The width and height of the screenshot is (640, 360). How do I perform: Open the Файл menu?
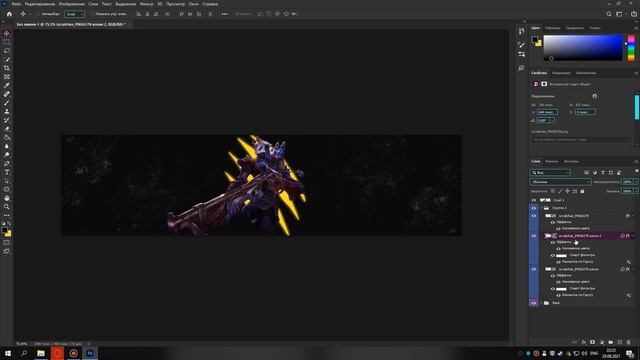pos(16,4)
